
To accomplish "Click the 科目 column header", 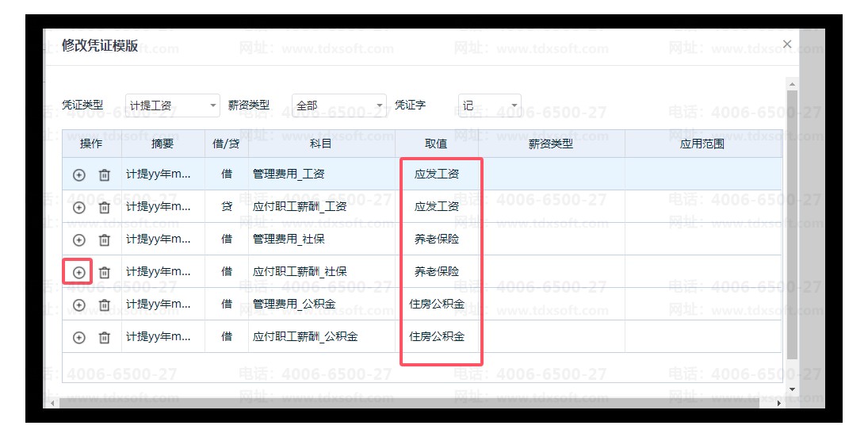I will coord(321,144).
